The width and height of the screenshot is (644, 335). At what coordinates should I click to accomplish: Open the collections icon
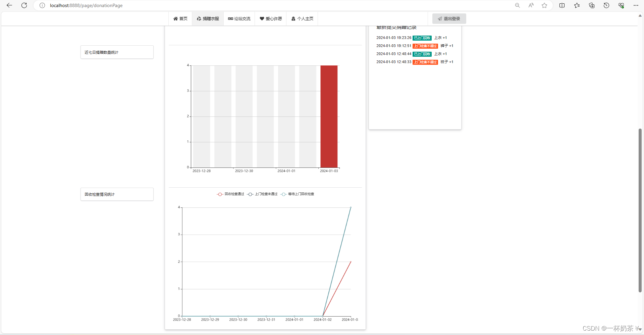tap(592, 5)
